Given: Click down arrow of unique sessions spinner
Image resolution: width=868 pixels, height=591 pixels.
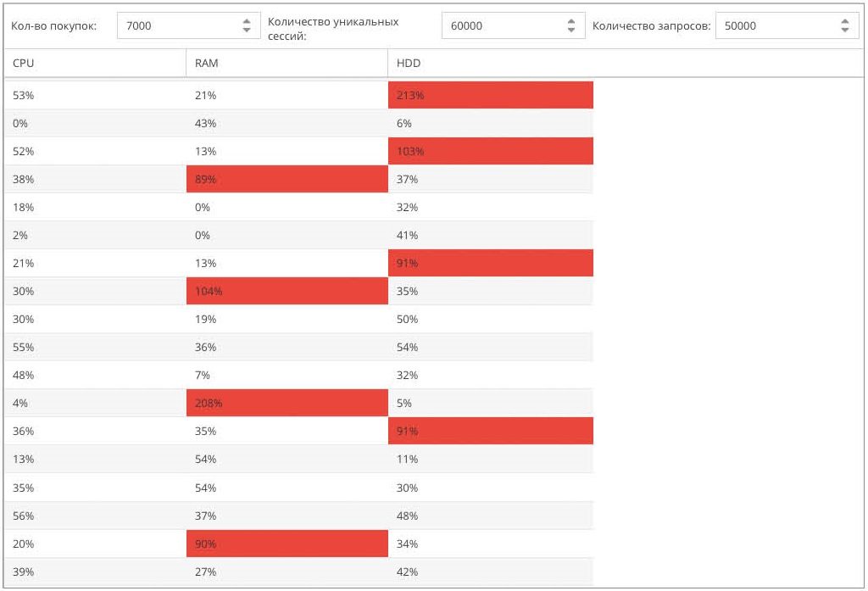Looking at the screenshot, I should [571, 31].
